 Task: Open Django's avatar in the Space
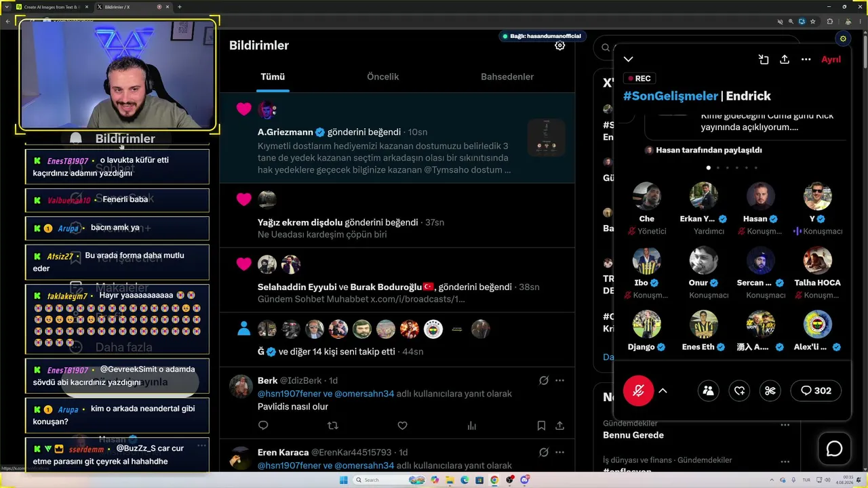pyautogui.click(x=646, y=324)
